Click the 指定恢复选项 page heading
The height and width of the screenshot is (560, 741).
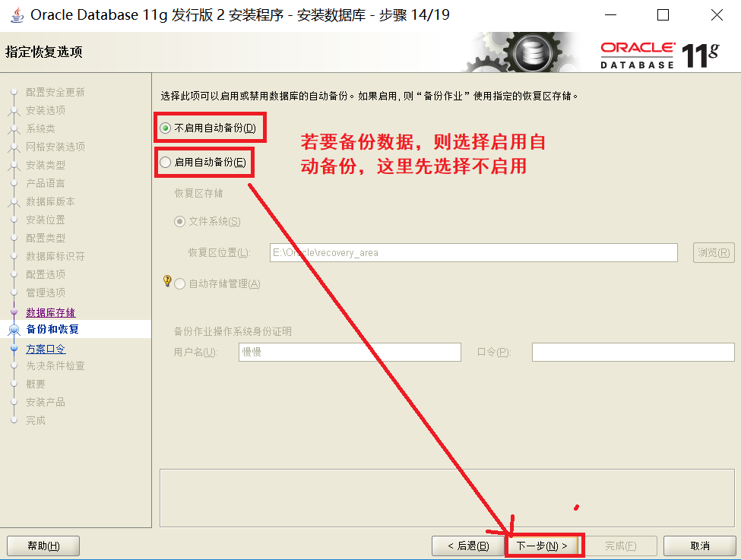click(44, 52)
